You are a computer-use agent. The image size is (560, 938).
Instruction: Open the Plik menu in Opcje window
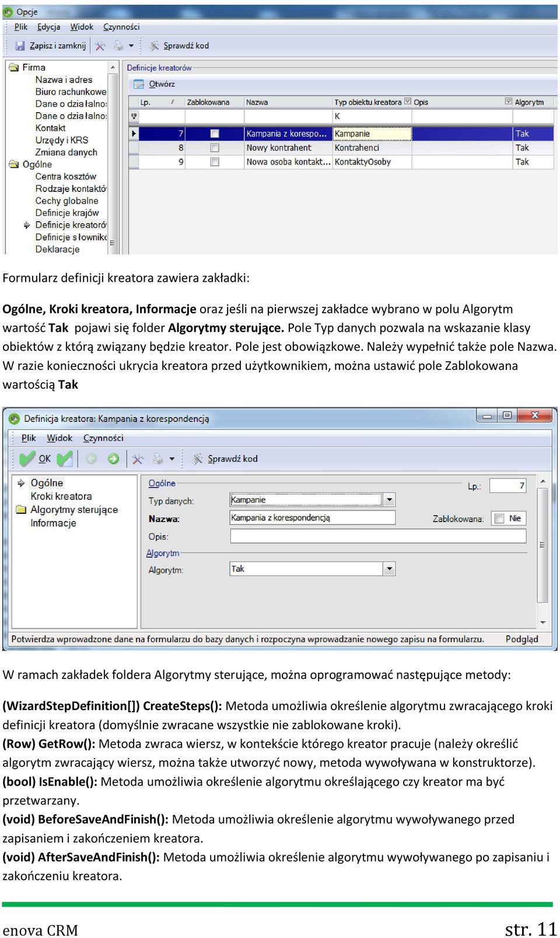point(21,27)
